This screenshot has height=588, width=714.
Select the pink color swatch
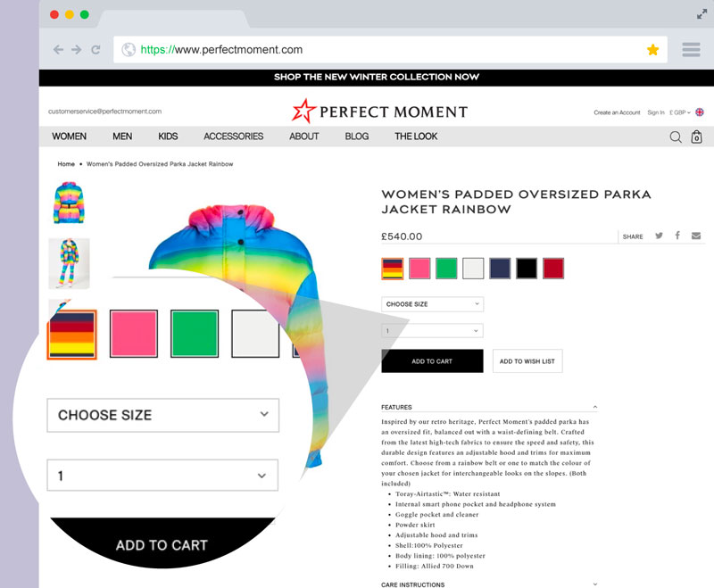point(419,269)
